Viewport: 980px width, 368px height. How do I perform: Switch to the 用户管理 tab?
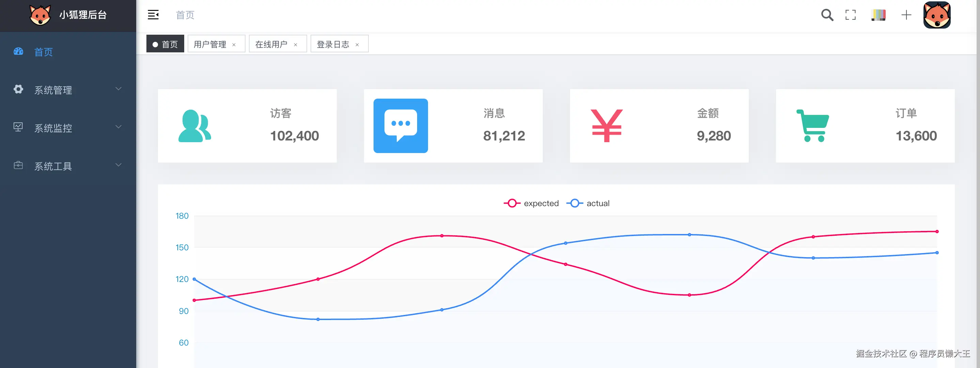point(210,44)
